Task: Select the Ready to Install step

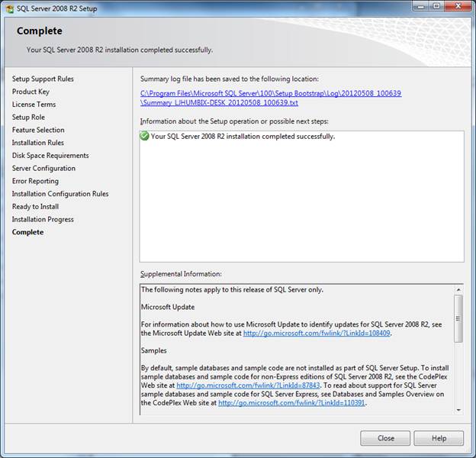Action: [x=36, y=207]
